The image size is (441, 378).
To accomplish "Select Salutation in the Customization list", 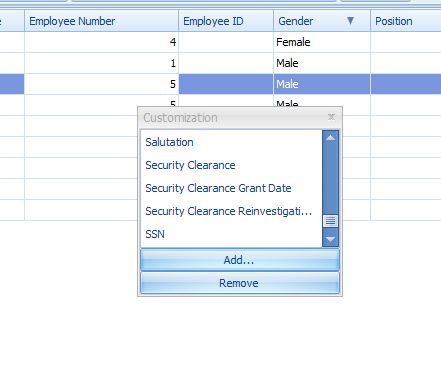I will point(231,142).
